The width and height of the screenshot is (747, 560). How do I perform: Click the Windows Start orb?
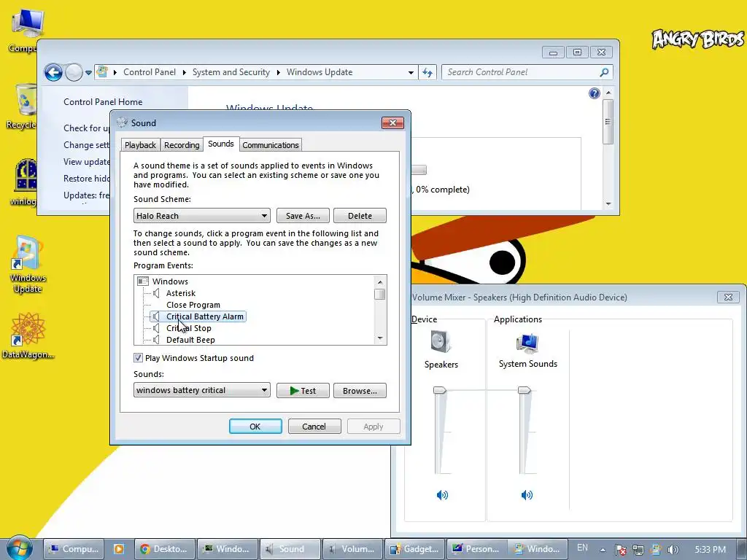19,548
